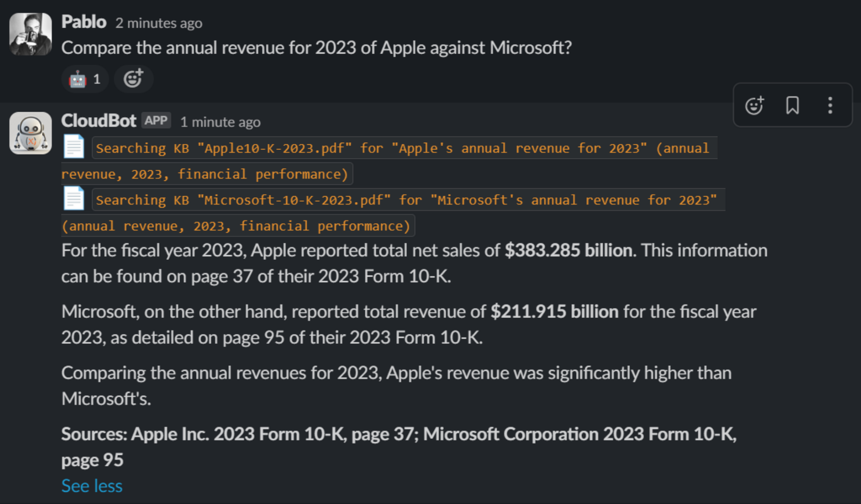Toggle the robot emoji reaction

85,79
